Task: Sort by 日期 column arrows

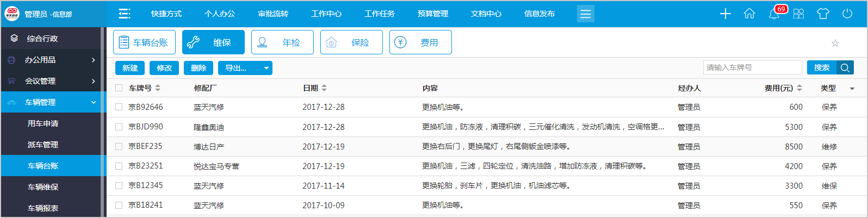Action: (324, 88)
